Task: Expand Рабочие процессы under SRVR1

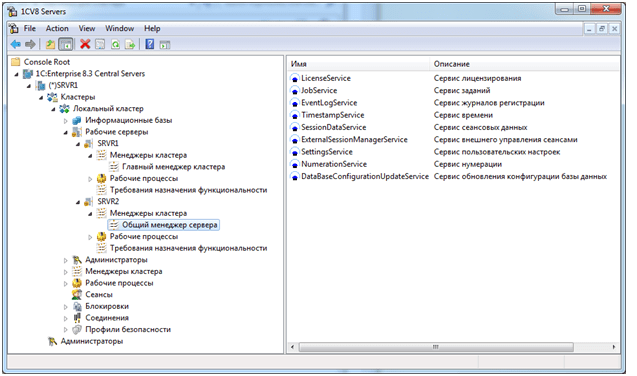Action: click(x=90, y=179)
